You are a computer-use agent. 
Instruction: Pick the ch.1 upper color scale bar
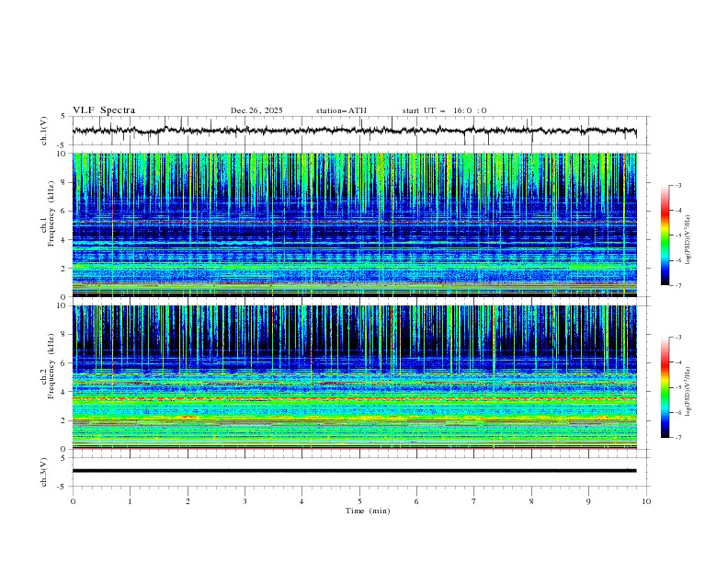(665, 235)
